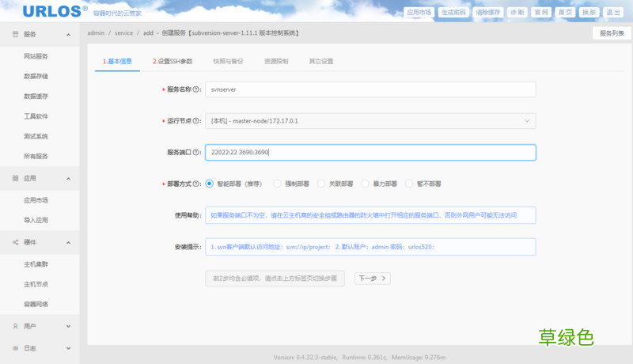This screenshot has height=364, width=633.
Task: Click 诊断 button in top bar
Action: point(517,12)
